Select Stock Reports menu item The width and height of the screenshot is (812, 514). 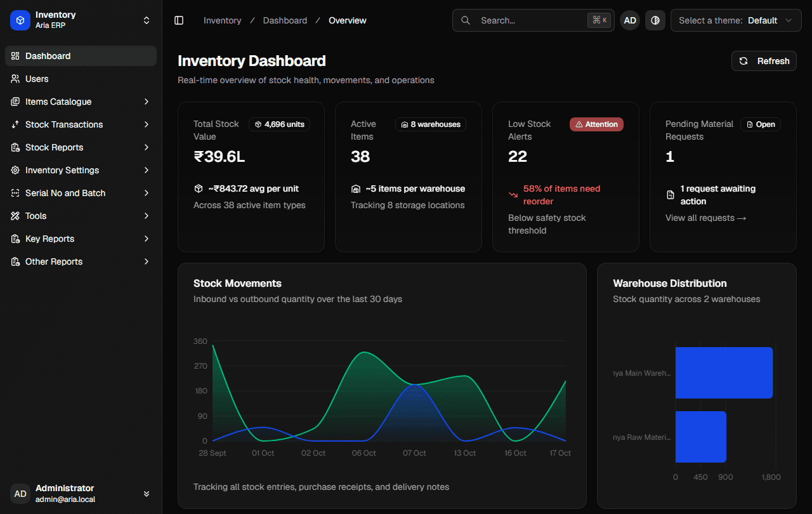tap(81, 147)
